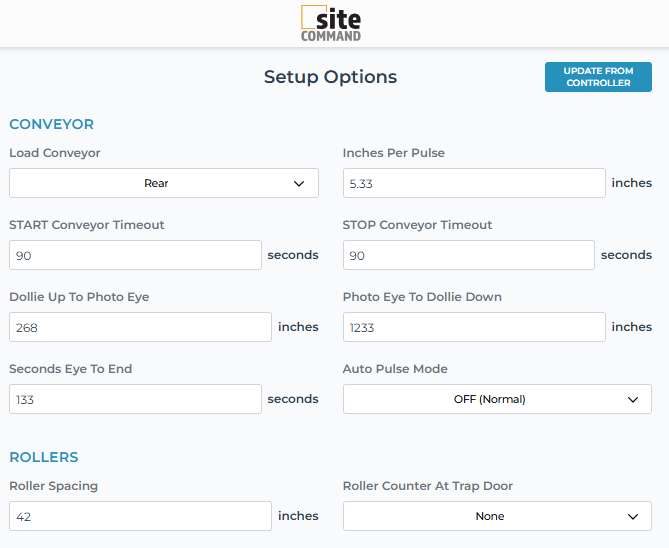This screenshot has height=548, width=669.
Task: Select the CONVEYOR section heading
Action: (x=51, y=124)
